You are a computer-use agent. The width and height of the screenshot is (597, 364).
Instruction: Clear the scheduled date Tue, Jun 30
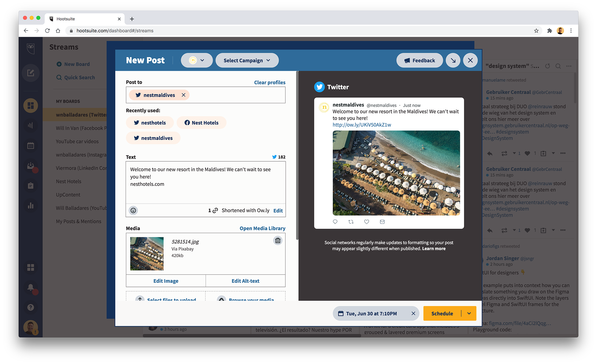[413, 314]
